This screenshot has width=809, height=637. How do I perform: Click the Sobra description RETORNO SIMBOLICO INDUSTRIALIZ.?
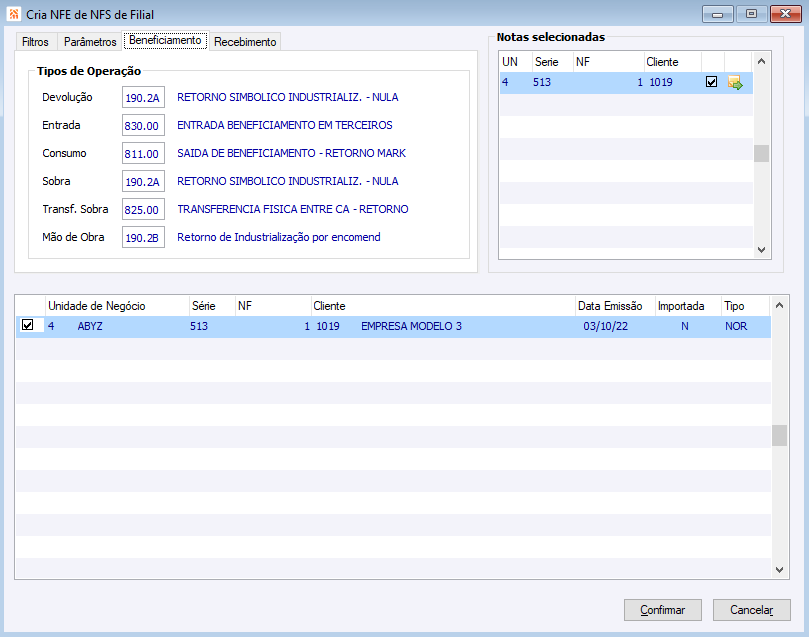point(287,181)
